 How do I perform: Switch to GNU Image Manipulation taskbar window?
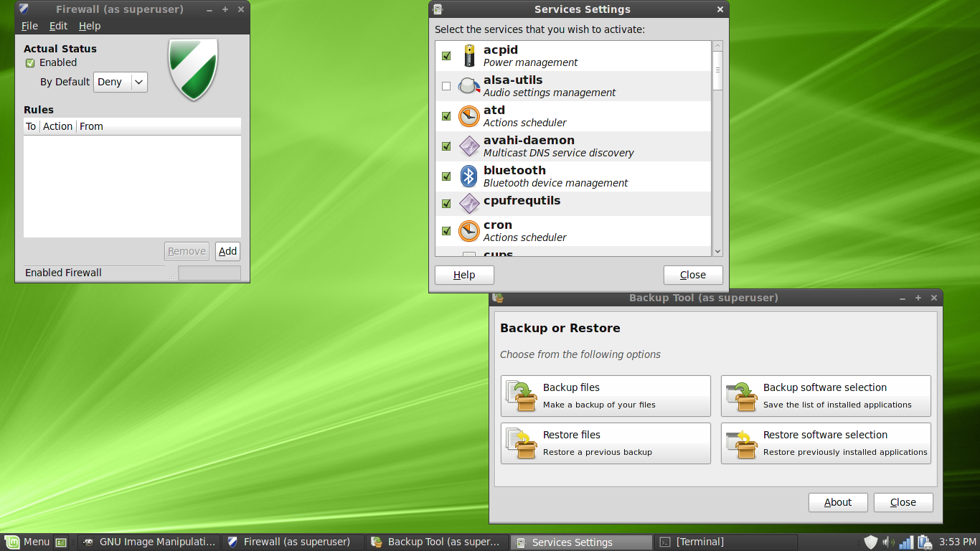pyautogui.click(x=149, y=542)
